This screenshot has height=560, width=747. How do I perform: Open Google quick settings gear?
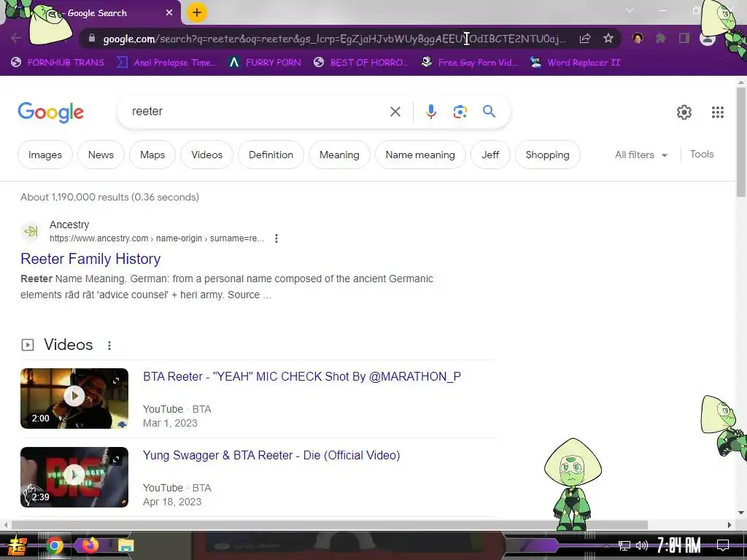tap(684, 112)
